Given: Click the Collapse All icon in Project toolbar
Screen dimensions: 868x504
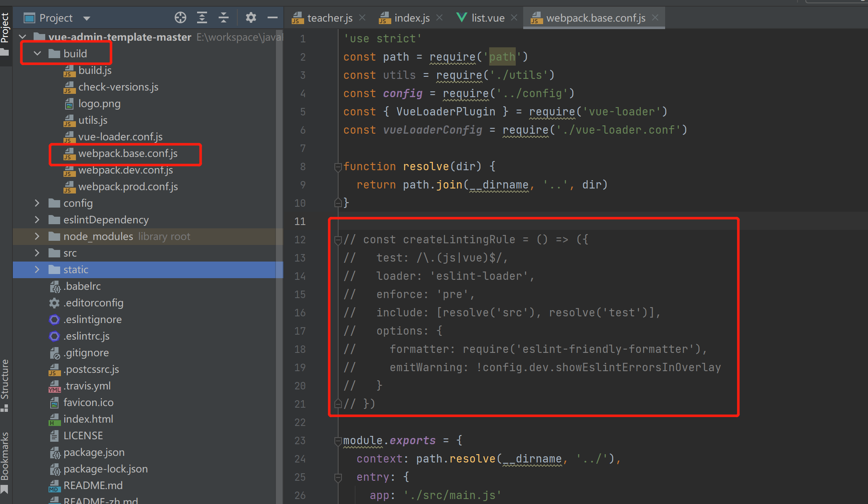Looking at the screenshot, I should click(x=224, y=18).
